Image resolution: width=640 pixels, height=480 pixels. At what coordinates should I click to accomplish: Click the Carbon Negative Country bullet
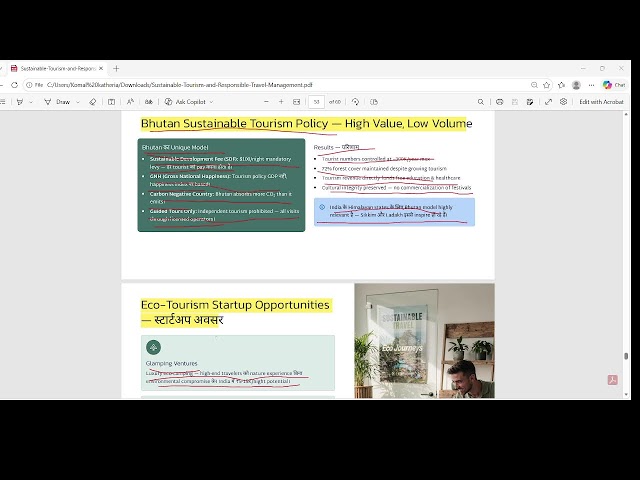click(x=220, y=198)
